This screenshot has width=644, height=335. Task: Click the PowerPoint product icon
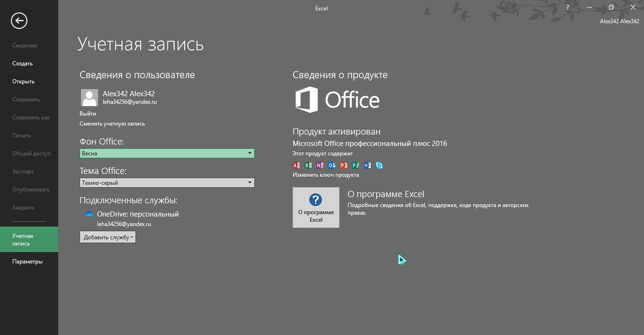pos(343,165)
